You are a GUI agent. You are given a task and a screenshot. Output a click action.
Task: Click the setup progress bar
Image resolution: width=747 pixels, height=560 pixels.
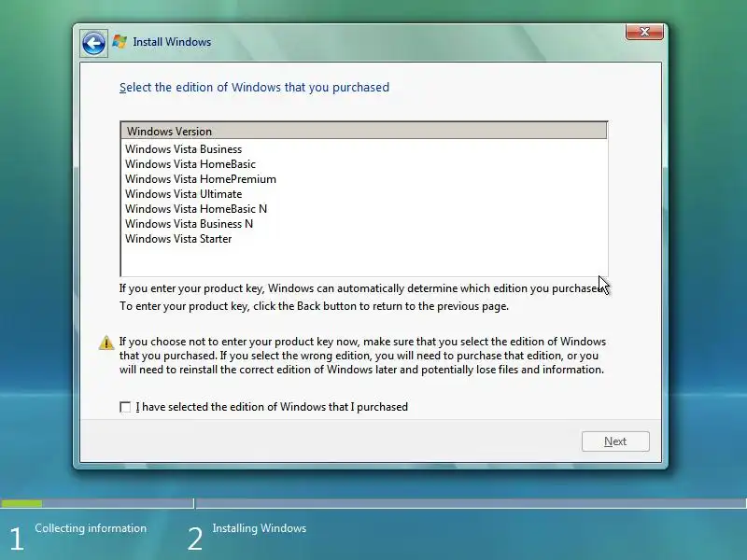click(373, 503)
